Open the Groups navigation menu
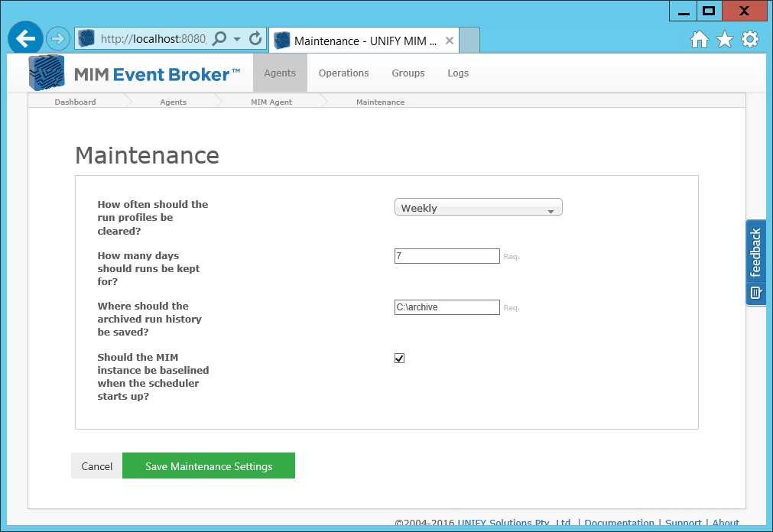The height and width of the screenshot is (532, 773). click(408, 73)
